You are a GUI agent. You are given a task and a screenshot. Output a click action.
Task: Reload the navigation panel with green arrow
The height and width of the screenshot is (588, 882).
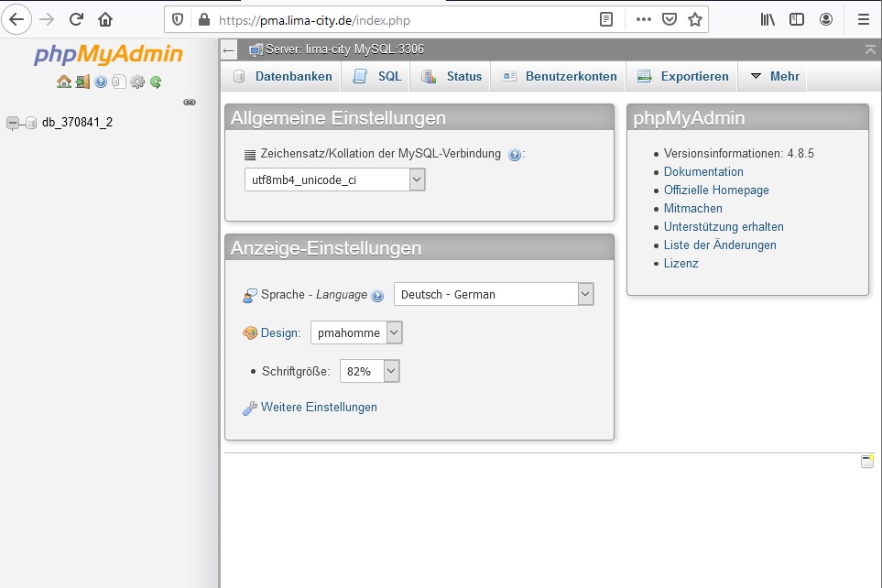(156, 82)
